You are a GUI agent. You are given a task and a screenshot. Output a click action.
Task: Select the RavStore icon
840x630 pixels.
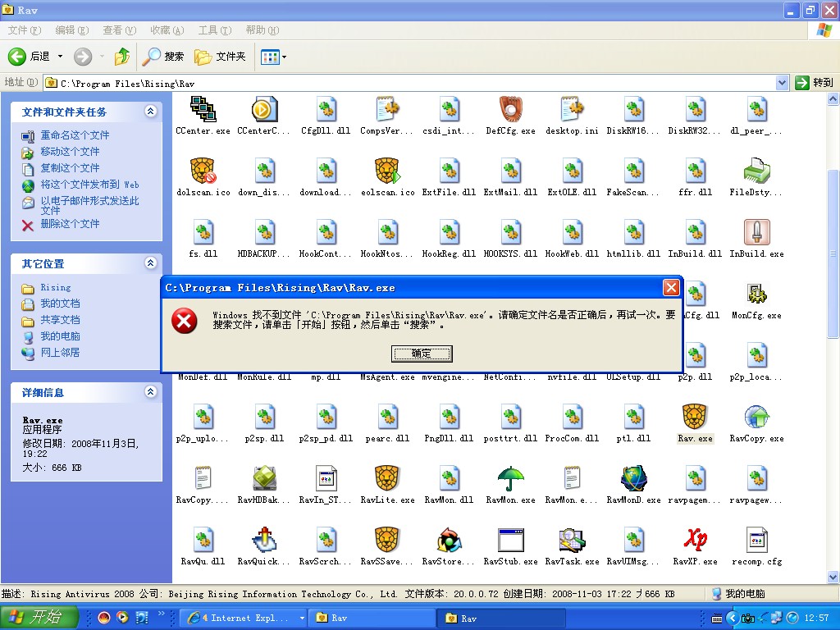pyautogui.click(x=449, y=540)
